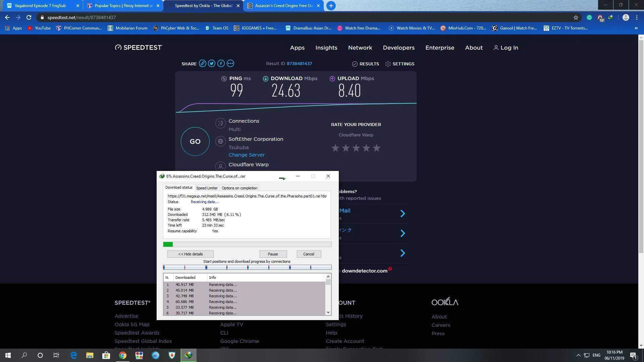This screenshot has height=362, width=644.
Task: Open the Speedtest logo home link
Action: pyautogui.click(x=139, y=48)
